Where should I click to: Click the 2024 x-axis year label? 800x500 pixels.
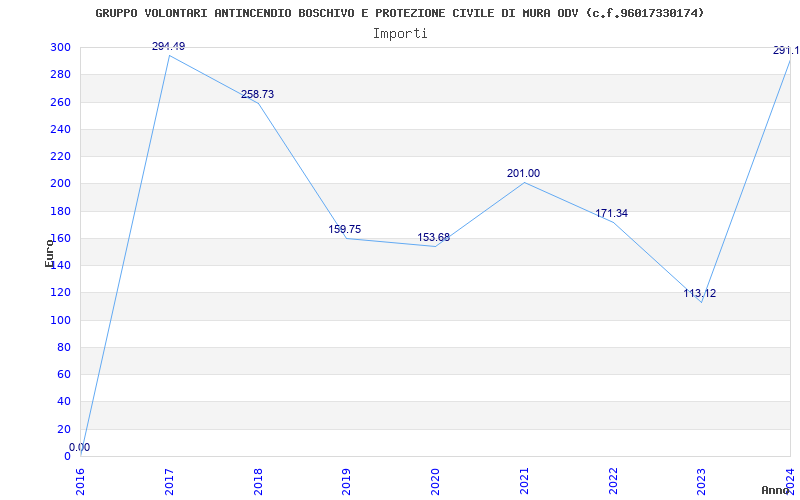790,481
